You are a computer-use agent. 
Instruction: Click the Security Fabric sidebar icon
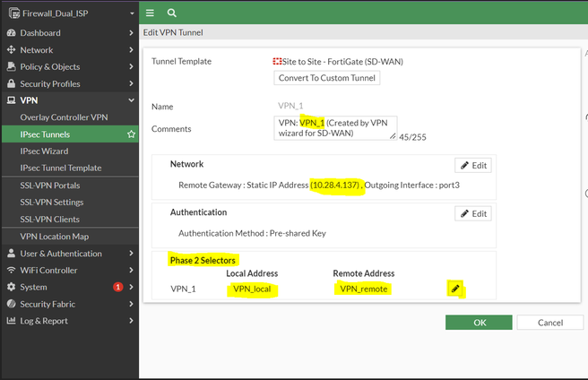tap(11, 304)
